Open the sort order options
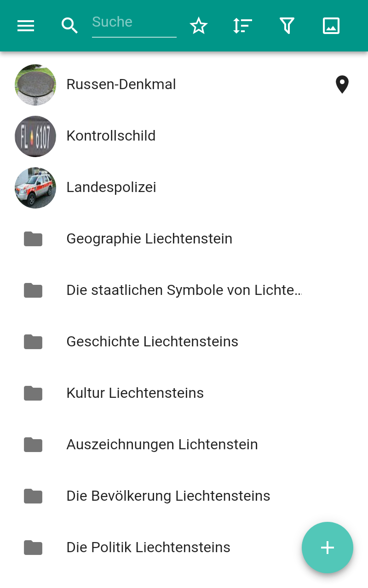 tap(242, 26)
